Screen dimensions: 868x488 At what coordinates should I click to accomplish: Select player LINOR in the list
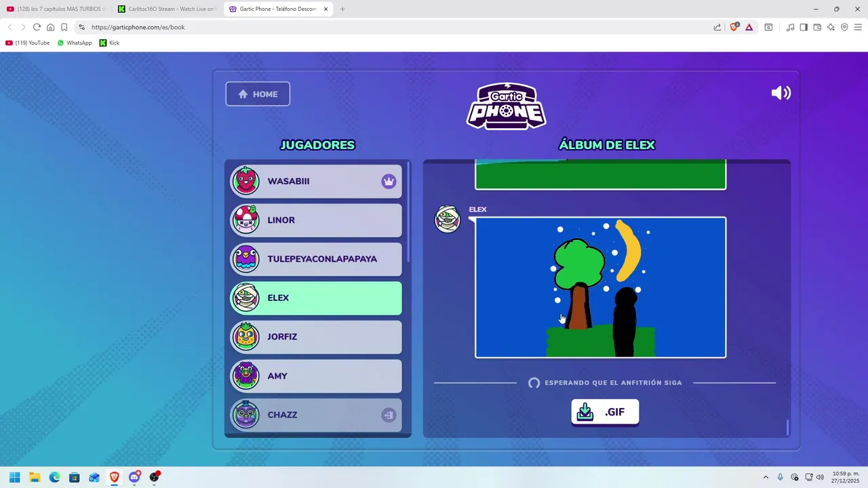tap(316, 220)
